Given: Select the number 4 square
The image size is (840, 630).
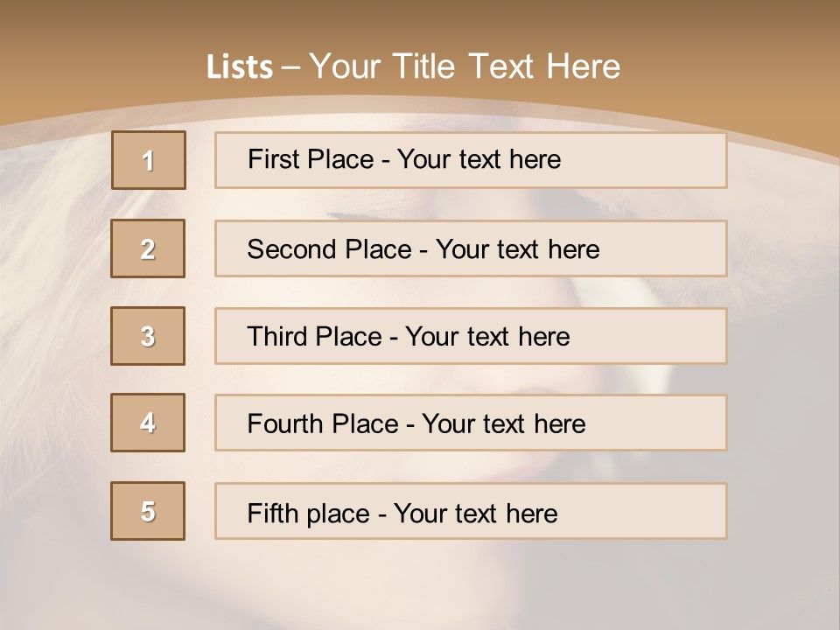Looking at the screenshot, I should [148, 423].
